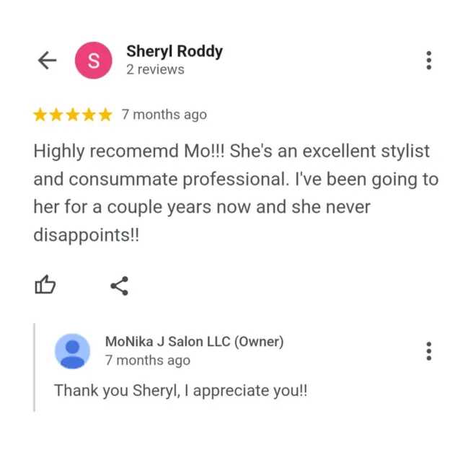Viewport: 476px width, 476px height.
Task: Click the third gold rating star
Action: pyautogui.click(x=73, y=115)
